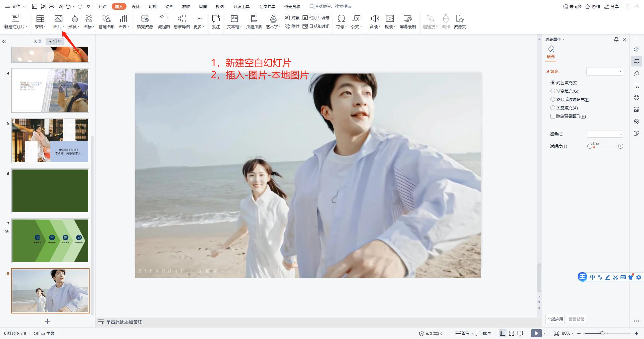This screenshot has height=339, width=644.
Task: Click the save icon in quick access bar
Action: 35,6
